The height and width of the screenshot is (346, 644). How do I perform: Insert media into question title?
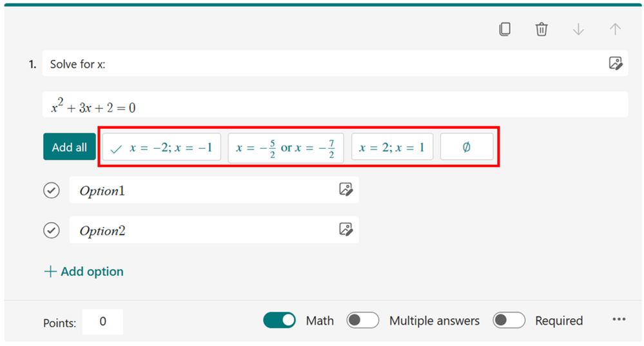point(615,63)
